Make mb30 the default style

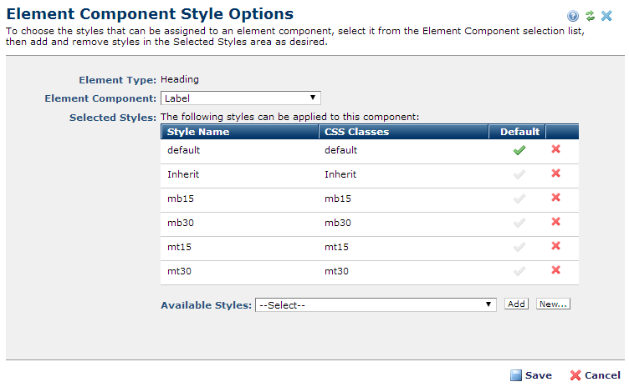(519, 223)
